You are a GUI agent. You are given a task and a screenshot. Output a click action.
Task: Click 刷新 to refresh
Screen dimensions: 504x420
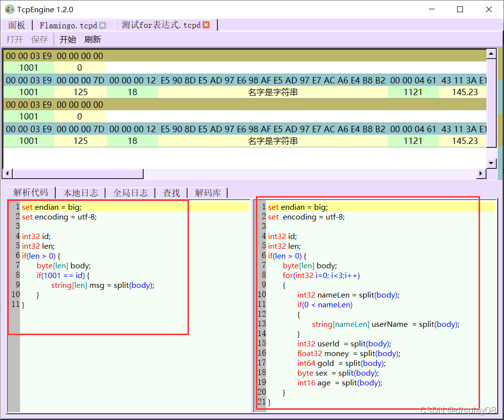(93, 40)
